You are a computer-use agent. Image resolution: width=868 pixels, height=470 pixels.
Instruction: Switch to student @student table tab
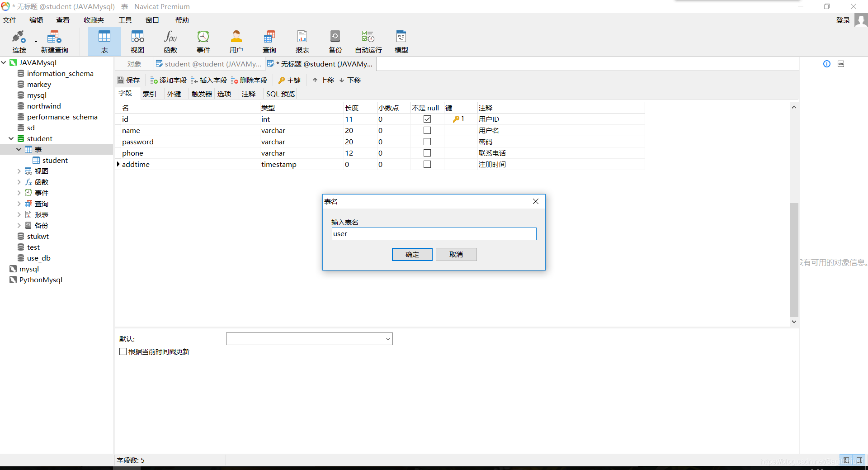tap(209, 64)
